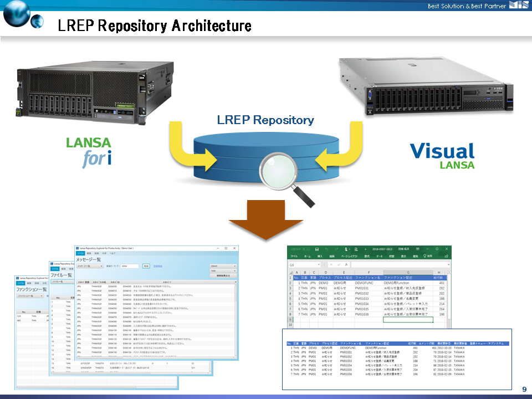This screenshot has width=532, height=399.
Task: Open the 分析 menu in the メッセージ一覧 window
Action: click(104, 253)
